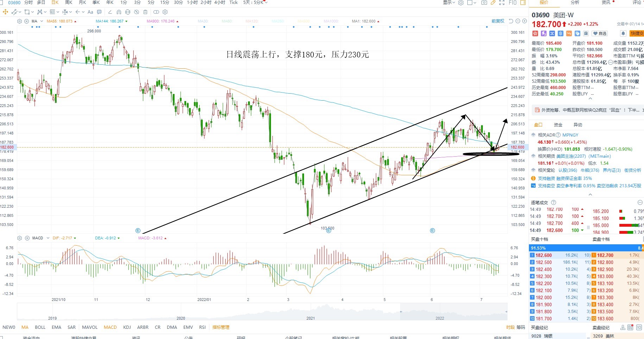Open the note icon beside tags
Screen dimensions: 644x339
tap(586, 33)
